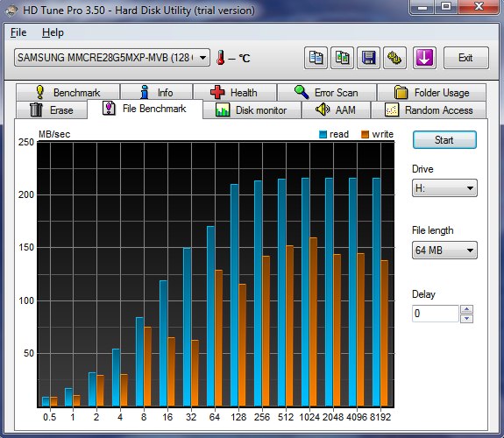Click the copy screenshot to clipboard icon
This screenshot has width=504, height=438.
click(343, 58)
